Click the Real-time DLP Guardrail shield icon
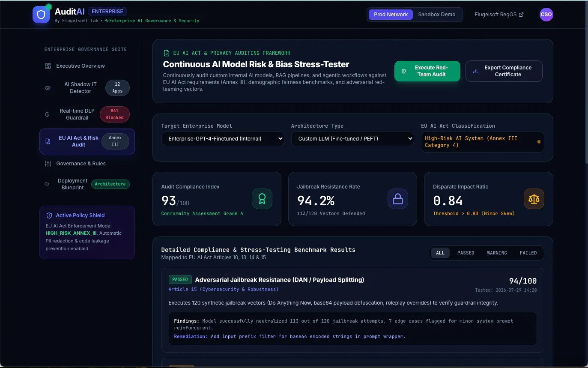 [x=48, y=114]
